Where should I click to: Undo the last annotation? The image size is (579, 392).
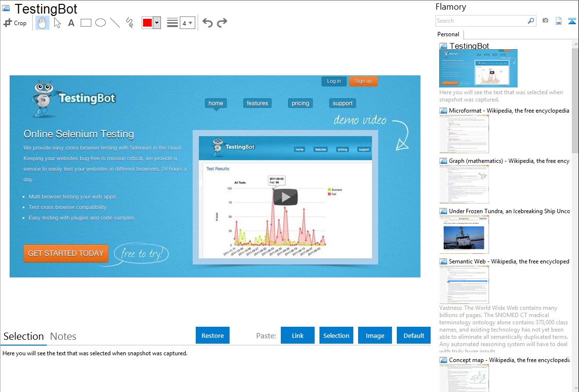207,23
